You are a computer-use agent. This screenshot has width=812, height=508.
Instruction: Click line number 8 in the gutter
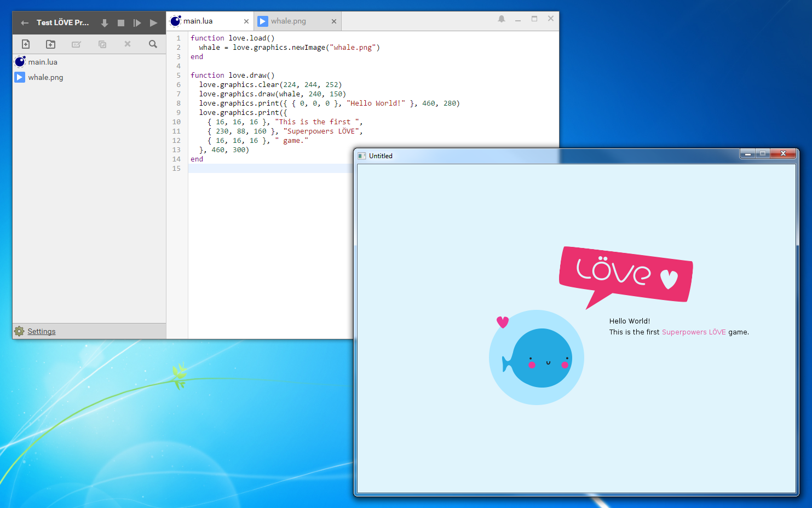coord(178,103)
